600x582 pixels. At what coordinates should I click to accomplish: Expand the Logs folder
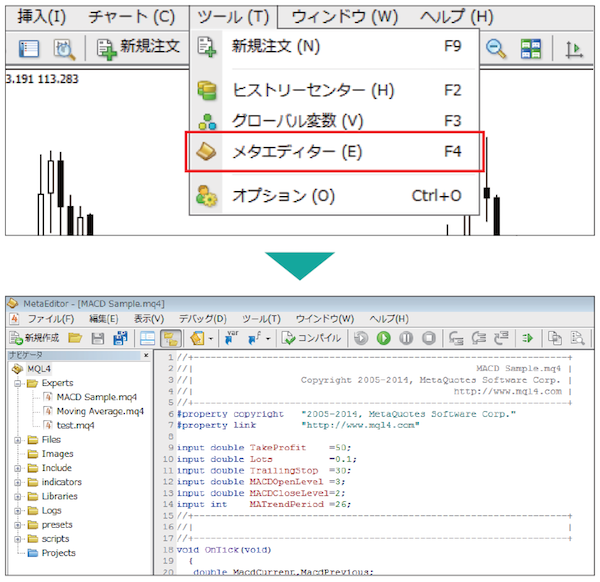[x=18, y=511]
